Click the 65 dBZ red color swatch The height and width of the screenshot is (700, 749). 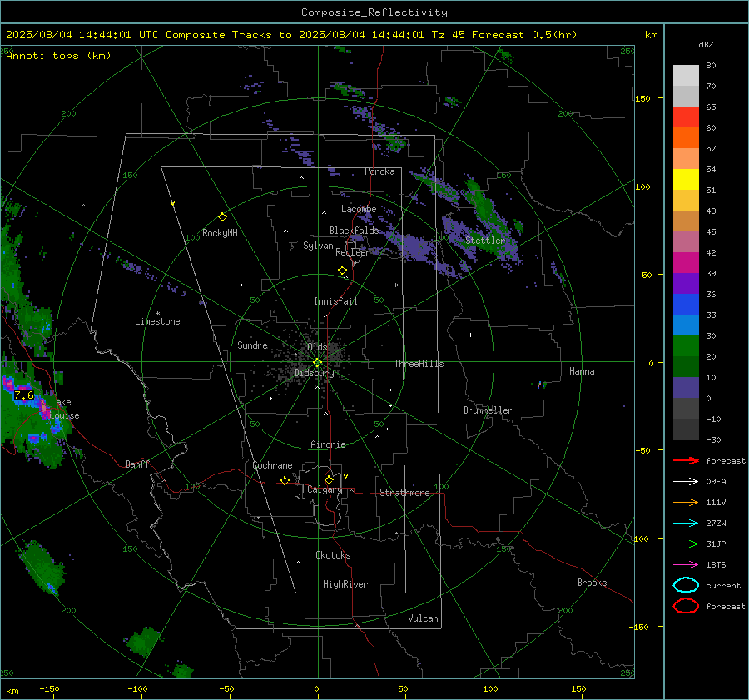click(686, 117)
